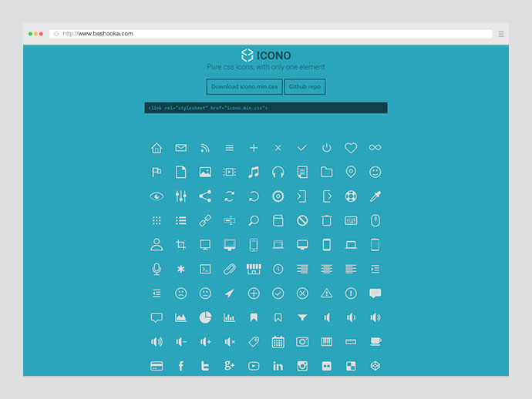Select the Google Plus icon

[229, 365]
